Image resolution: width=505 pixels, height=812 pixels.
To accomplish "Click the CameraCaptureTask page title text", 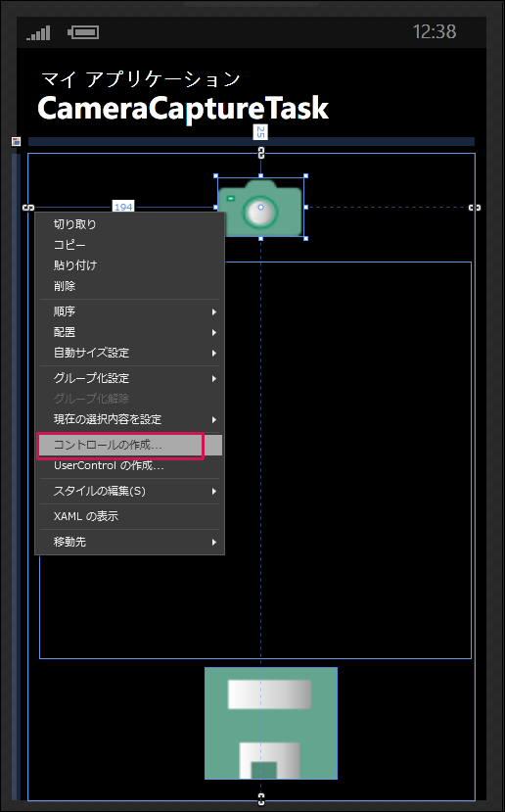I will (183, 110).
